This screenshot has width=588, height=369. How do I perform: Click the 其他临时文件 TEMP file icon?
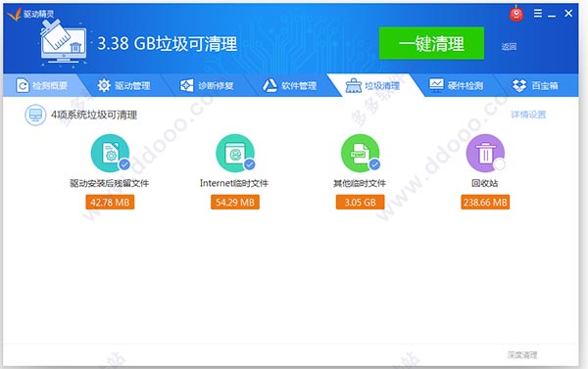(360, 154)
